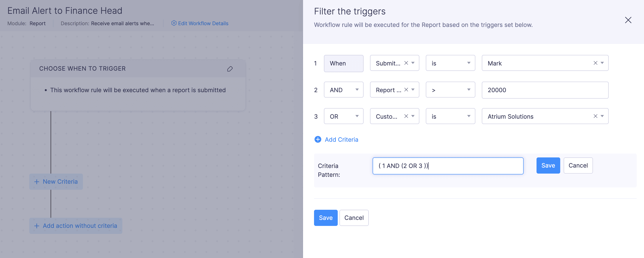Remove the Mark value selection
Image resolution: width=644 pixels, height=258 pixels.
[595, 63]
